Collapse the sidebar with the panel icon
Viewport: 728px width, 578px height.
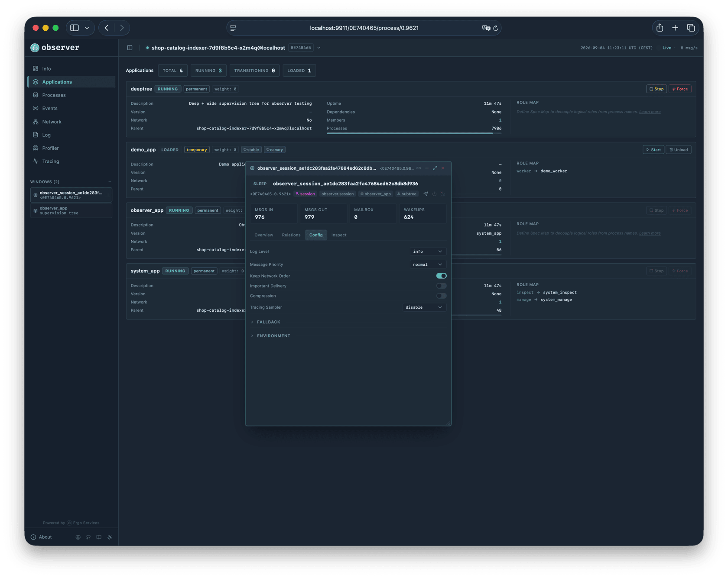pos(130,48)
